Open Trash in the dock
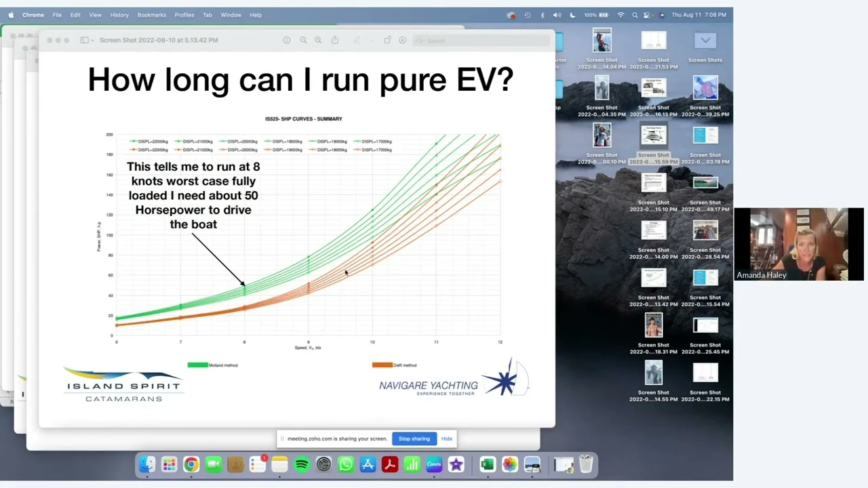This screenshot has width=868, height=488. coord(586,464)
